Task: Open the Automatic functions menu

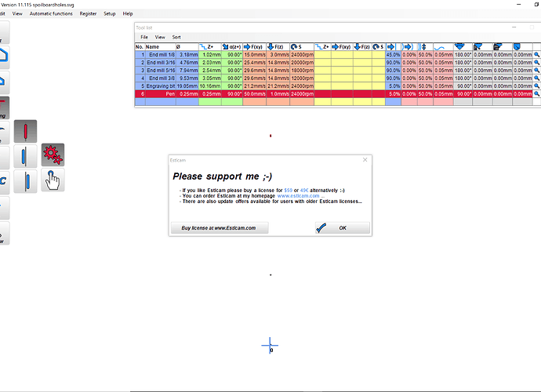Action: click(51, 14)
